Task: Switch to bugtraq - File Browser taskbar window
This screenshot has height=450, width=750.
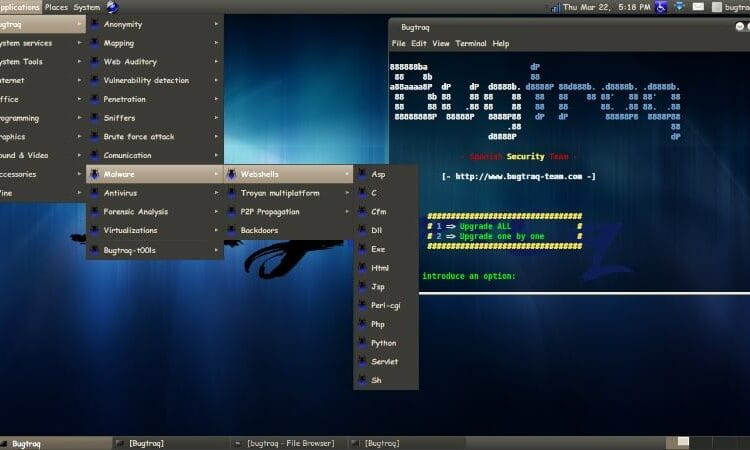Action: click(289, 443)
